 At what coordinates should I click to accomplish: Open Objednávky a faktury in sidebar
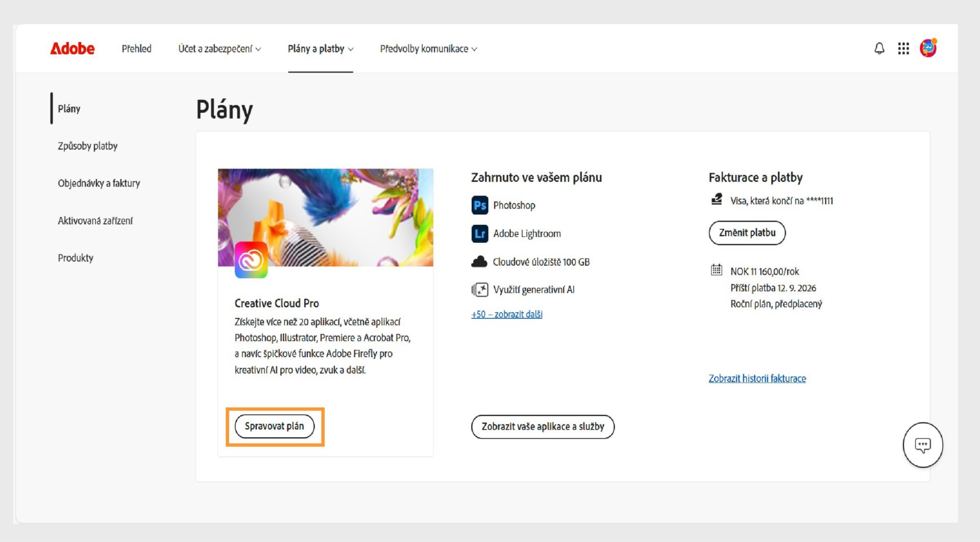click(x=99, y=183)
